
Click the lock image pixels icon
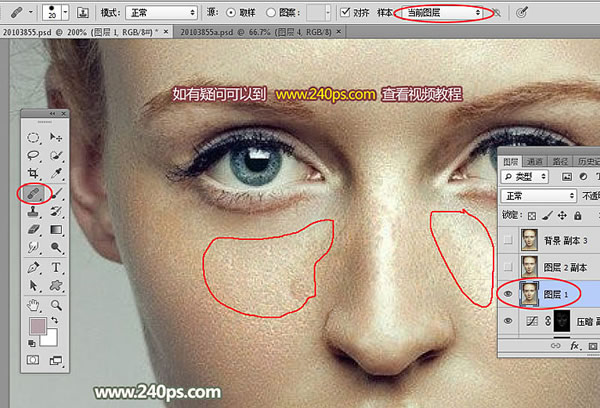pos(547,216)
